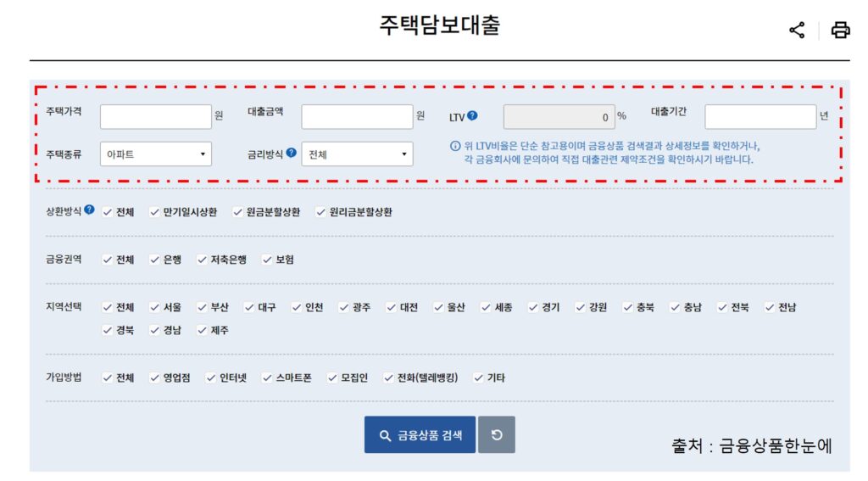Uncheck 전화(텔레뱅킹) checkbox
Viewport: 868px width, 481px height.
(388, 378)
